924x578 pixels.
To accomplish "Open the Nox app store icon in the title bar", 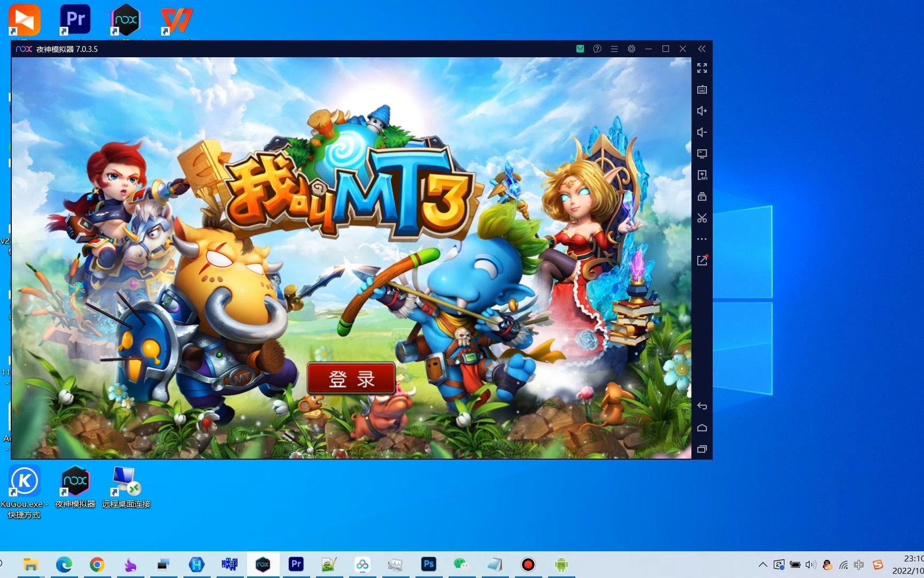I will (580, 49).
